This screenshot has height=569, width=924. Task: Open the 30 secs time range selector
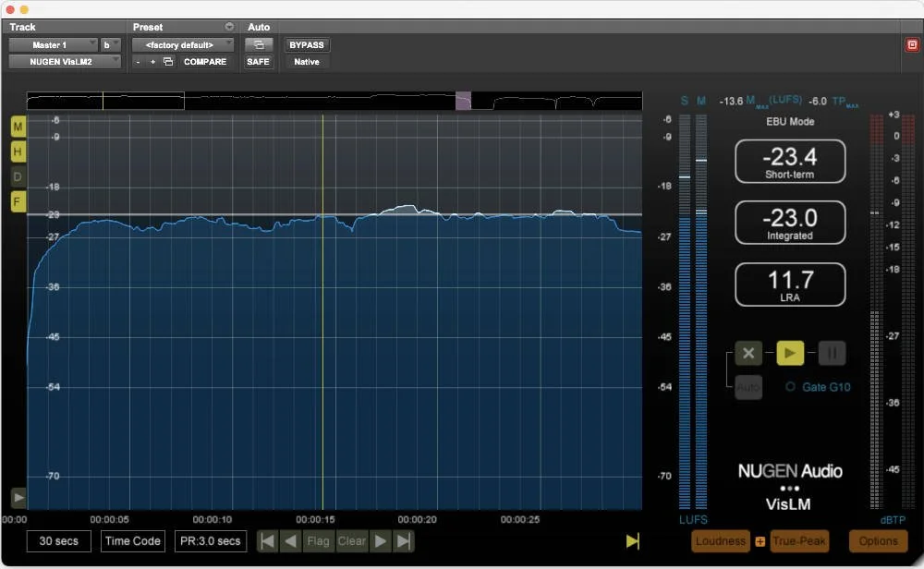tap(58, 540)
